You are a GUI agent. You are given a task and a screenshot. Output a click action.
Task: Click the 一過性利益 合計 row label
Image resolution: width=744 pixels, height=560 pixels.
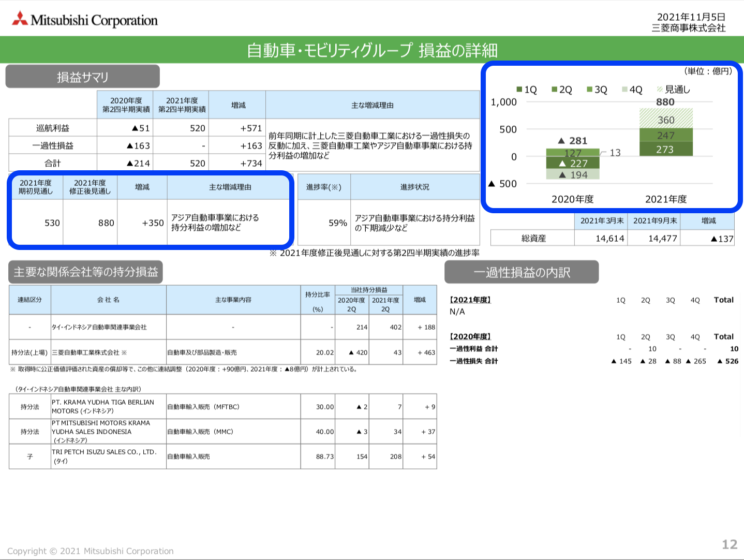[x=473, y=349]
